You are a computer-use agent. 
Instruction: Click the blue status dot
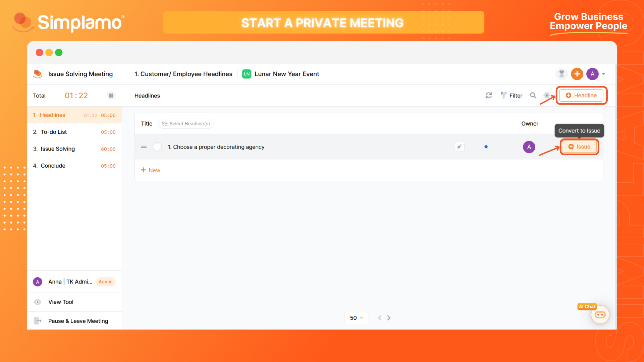[x=486, y=147]
